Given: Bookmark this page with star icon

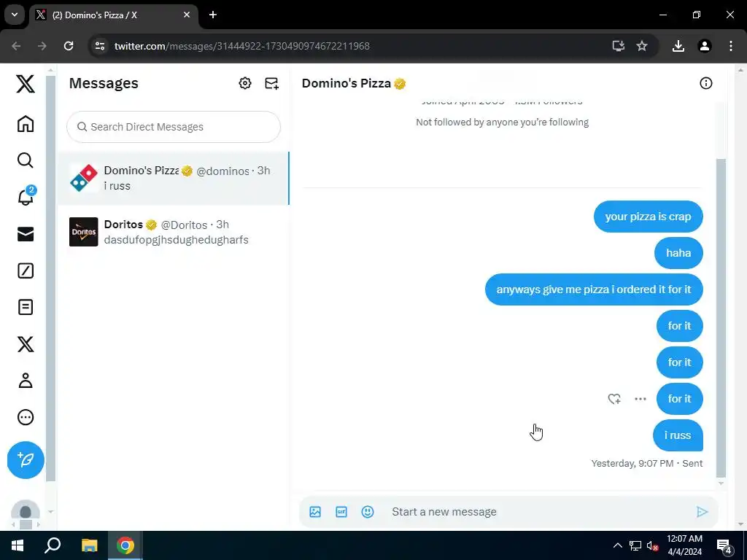Looking at the screenshot, I should 642,46.
